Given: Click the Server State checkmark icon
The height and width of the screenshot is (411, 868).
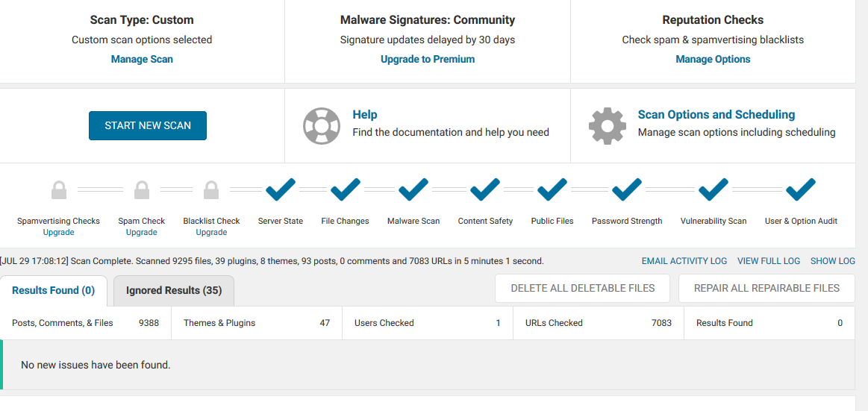Looking at the screenshot, I should [x=281, y=189].
